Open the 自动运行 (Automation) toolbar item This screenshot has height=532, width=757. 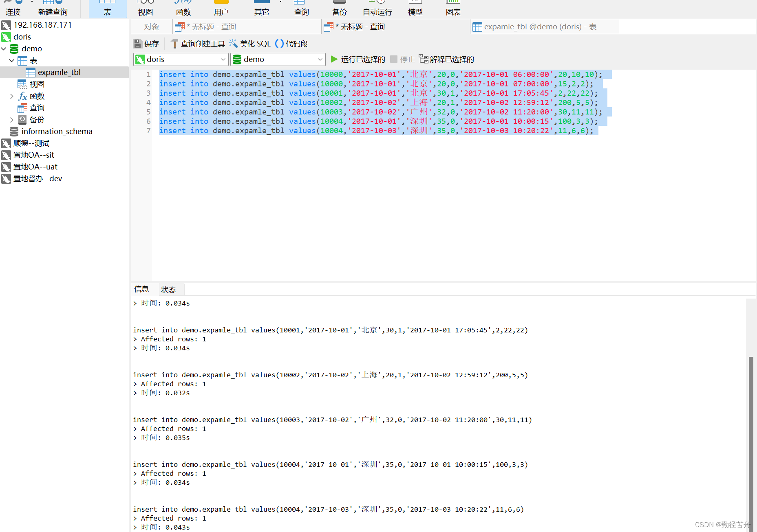(377, 9)
